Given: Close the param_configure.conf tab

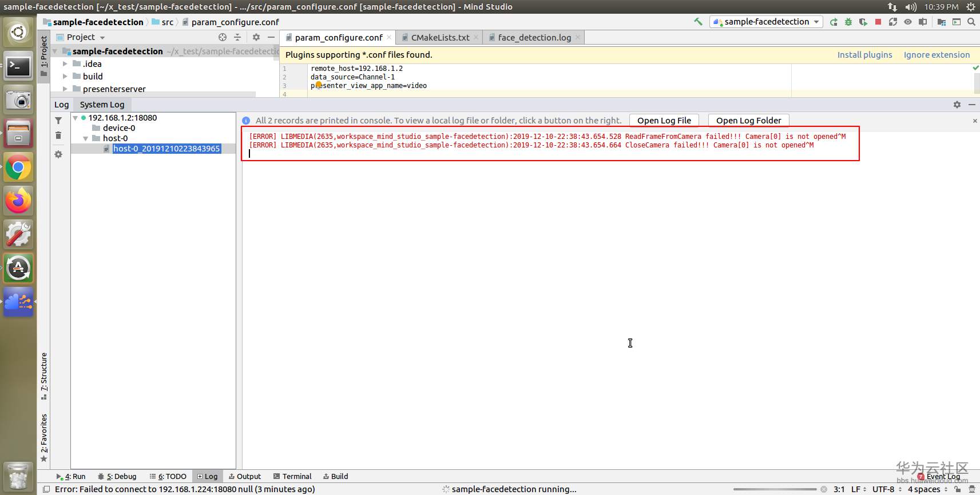Looking at the screenshot, I should click(389, 37).
